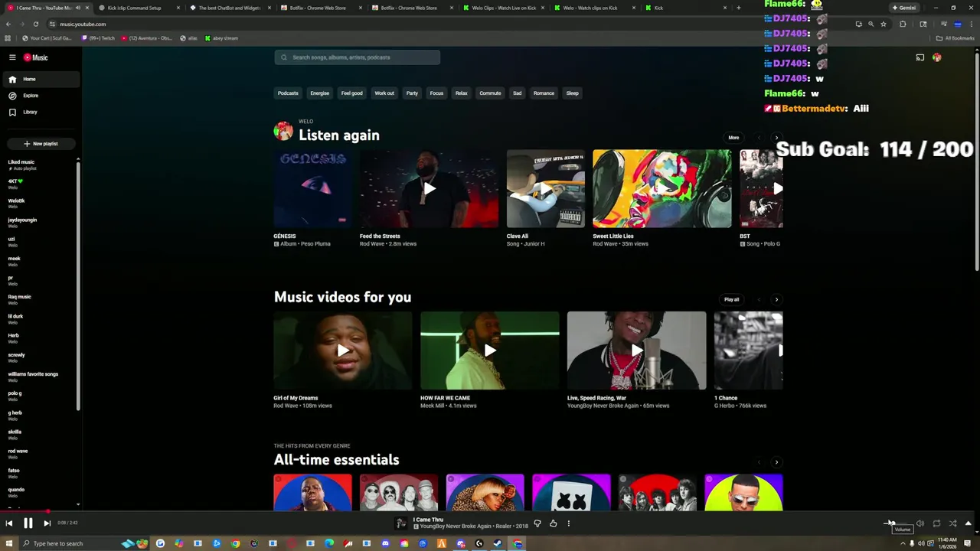Viewport: 980px width, 551px height.
Task: Click More in Listen again section
Action: 733,138
